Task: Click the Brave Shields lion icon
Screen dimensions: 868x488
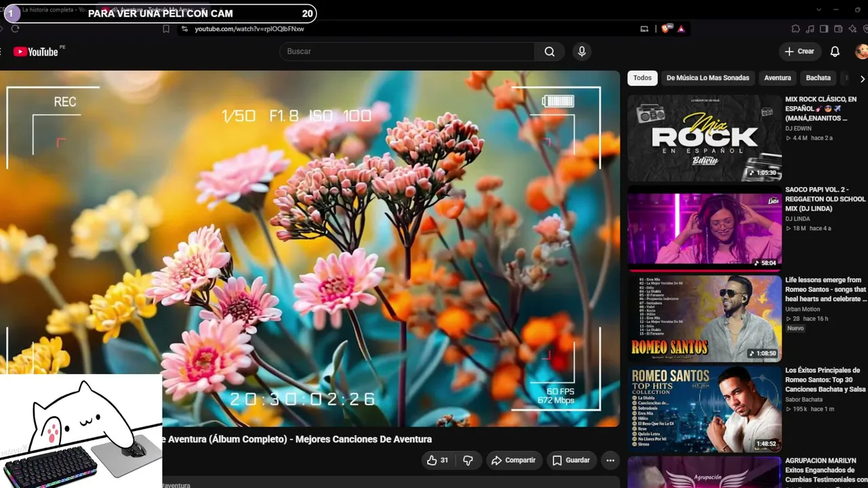Action: coord(666,28)
